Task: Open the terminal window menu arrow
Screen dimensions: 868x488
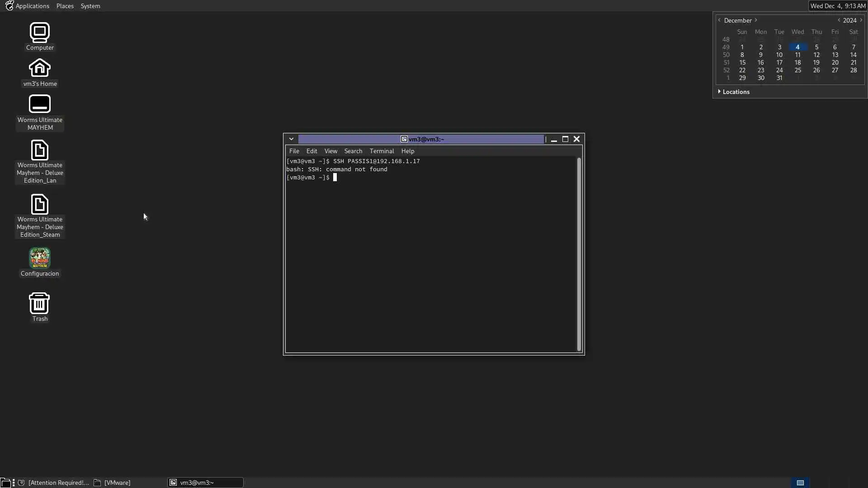Action: click(292, 139)
